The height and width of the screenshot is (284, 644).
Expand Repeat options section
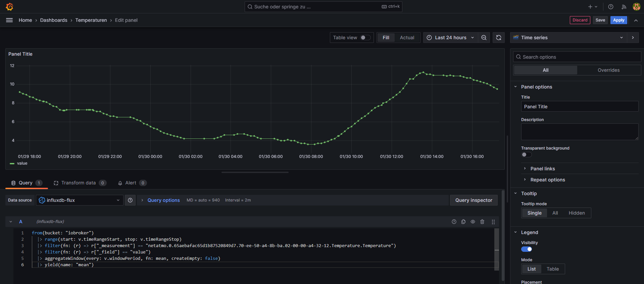(548, 180)
